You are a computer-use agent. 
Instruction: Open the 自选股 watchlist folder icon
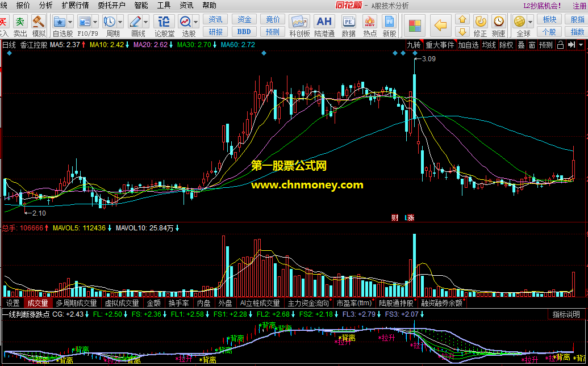59,22
